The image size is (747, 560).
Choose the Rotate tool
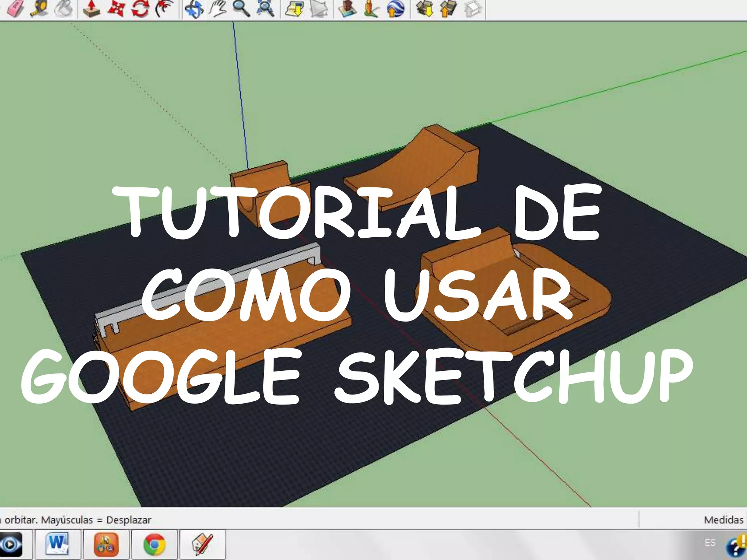pos(140,8)
